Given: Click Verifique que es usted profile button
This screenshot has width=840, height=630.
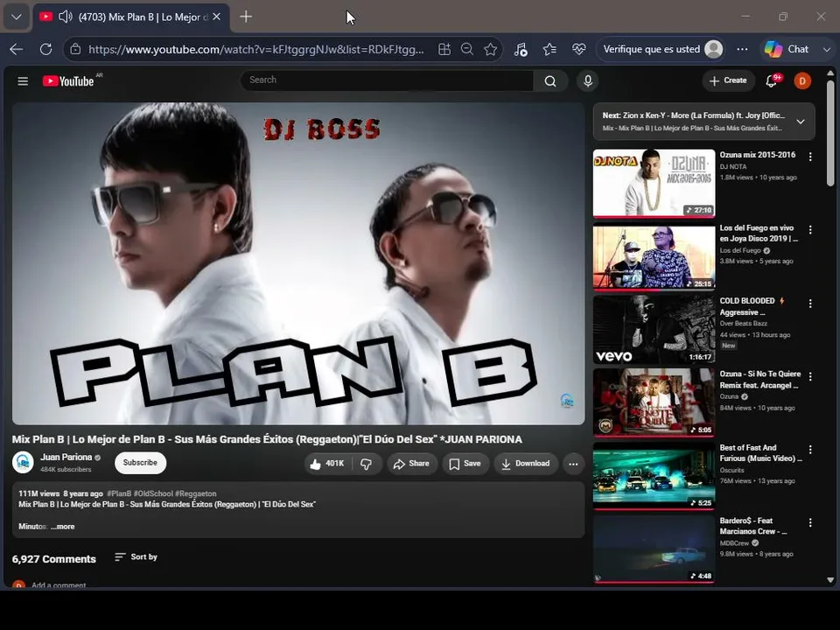Looking at the screenshot, I should pos(661,49).
